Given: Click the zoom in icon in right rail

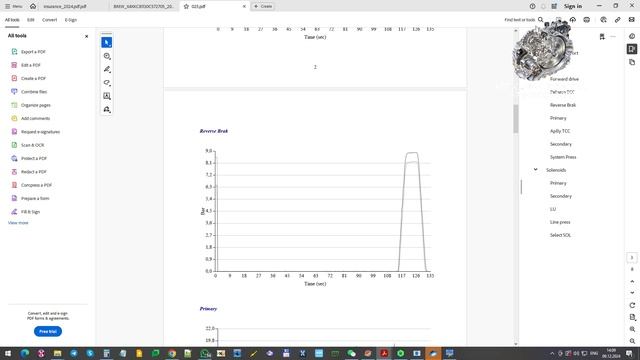Looking at the screenshot, I should coord(632,329).
